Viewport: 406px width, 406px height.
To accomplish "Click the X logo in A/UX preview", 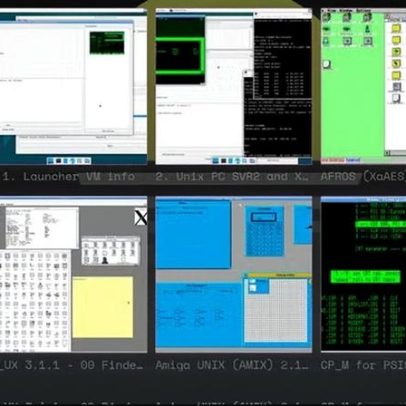I will coord(141,218).
